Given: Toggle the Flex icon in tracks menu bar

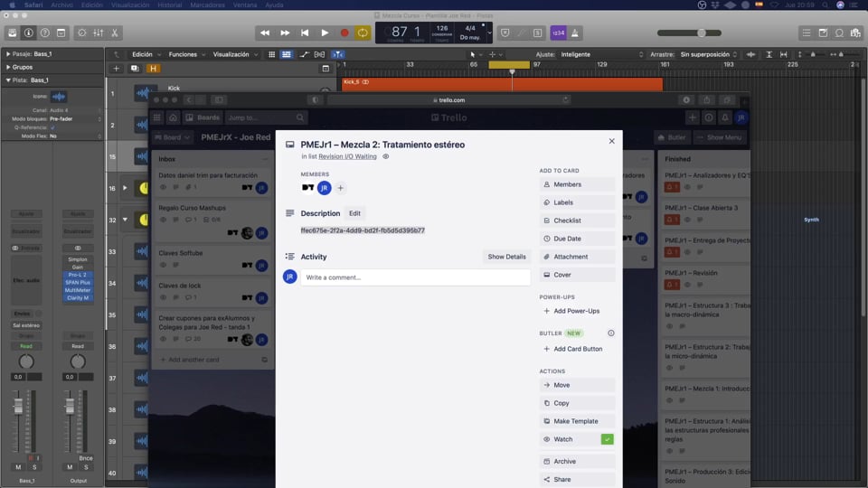Looking at the screenshot, I should click(319, 54).
